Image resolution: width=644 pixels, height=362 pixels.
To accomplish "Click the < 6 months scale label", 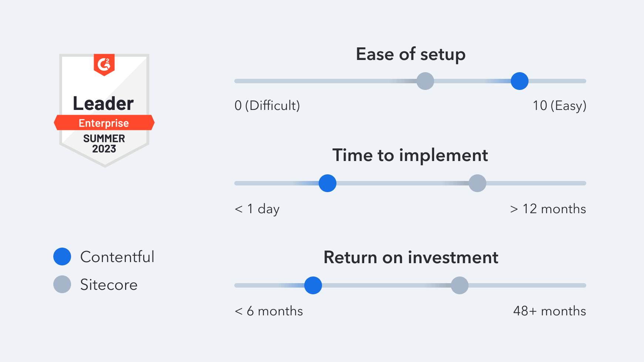I will [269, 311].
